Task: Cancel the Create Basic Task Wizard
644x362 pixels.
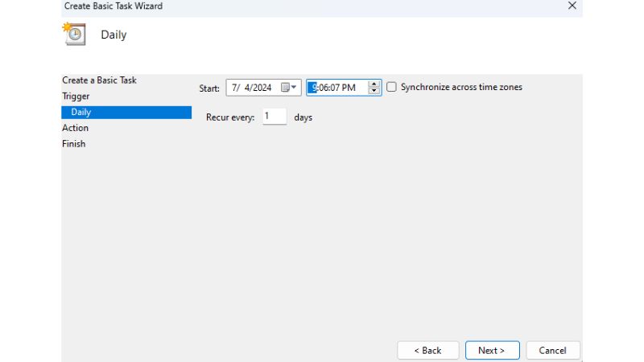Action: (552, 351)
